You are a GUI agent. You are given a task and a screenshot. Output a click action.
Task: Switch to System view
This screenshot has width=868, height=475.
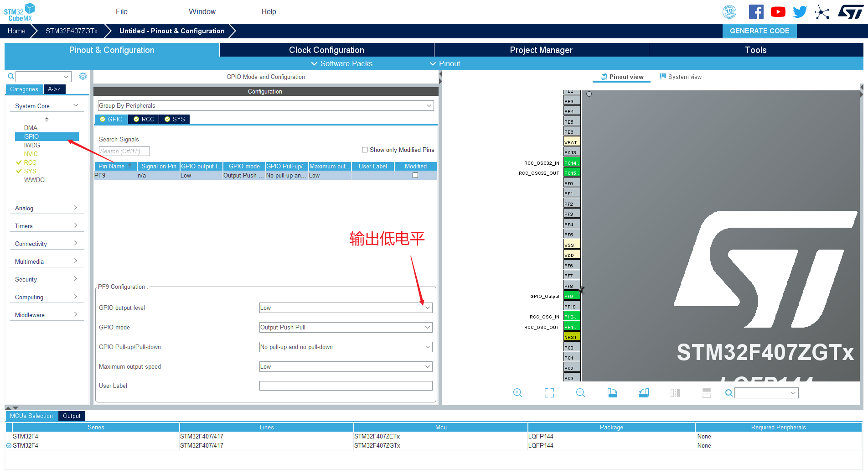click(x=681, y=77)
